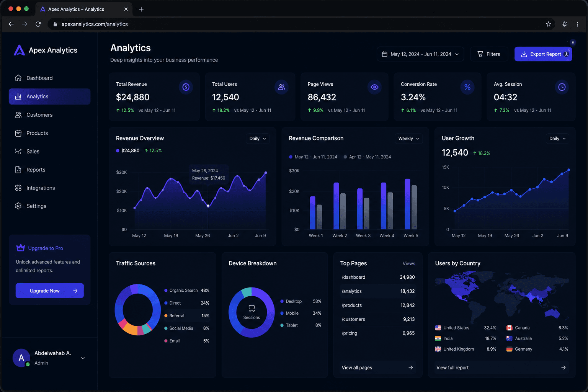This screenshot has height=392, width=588.
Task: Click the Conversion Rate percent icon
Action: [467, 87]
